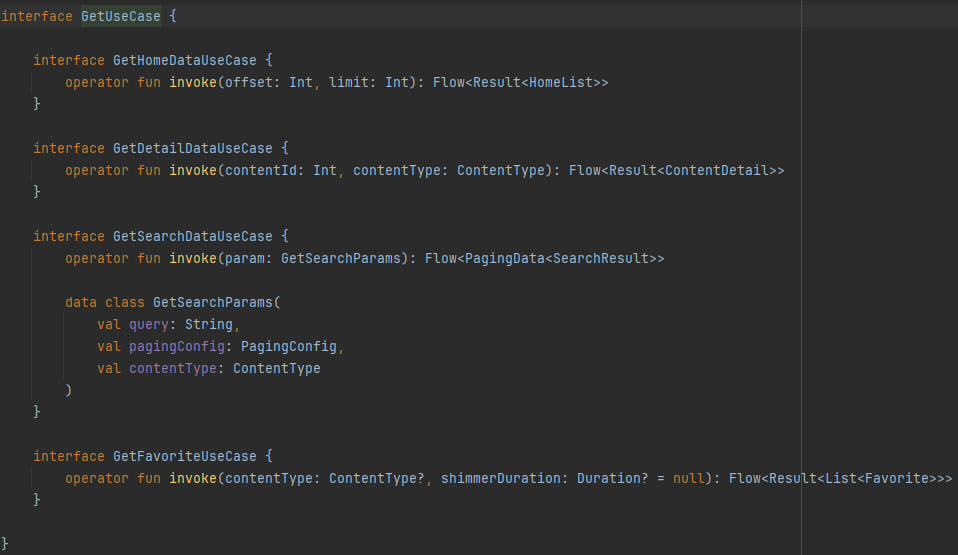The width and height of the screenshot is (958, 555).
Task: Place cursor on invoke with contentId parameter
Action: (193, 171)
